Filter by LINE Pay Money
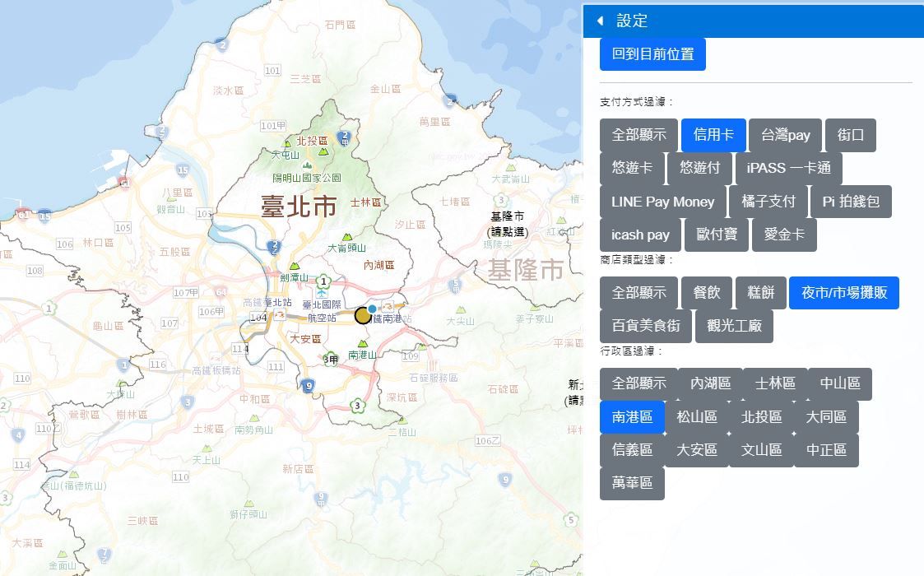Viewport: 924px width, 576px height. point(662,202)
